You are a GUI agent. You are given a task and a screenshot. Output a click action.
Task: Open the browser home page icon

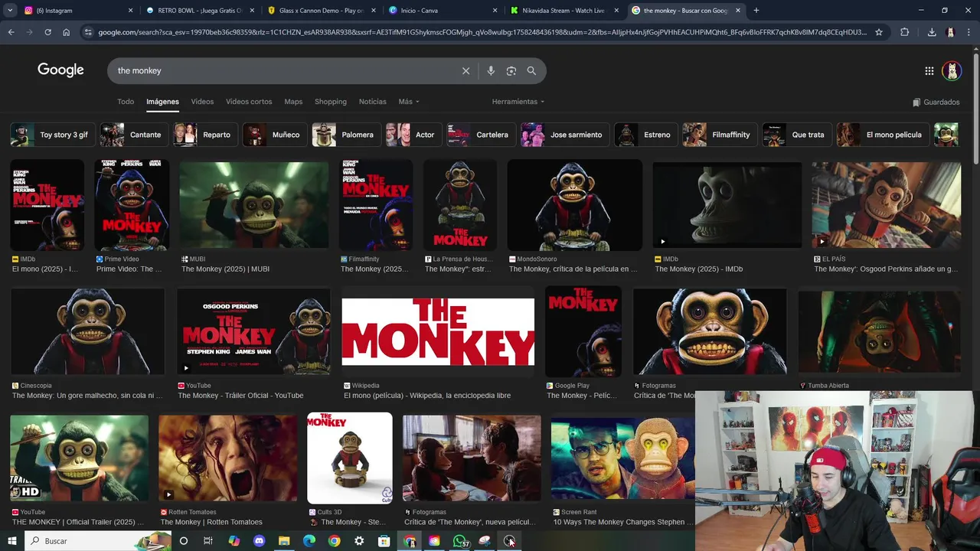67,32
